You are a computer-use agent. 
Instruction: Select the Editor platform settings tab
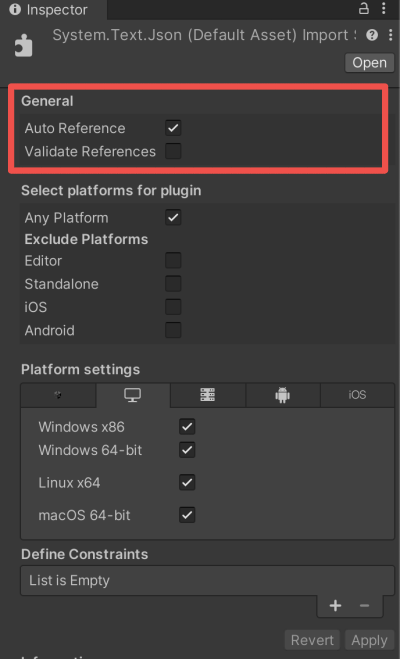pos(58,395)
